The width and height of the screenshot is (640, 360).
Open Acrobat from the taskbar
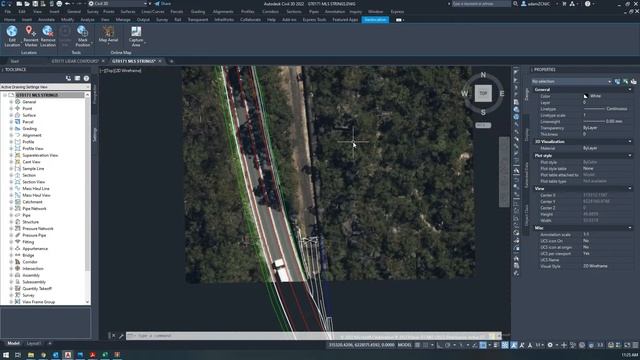click(93, 355)
